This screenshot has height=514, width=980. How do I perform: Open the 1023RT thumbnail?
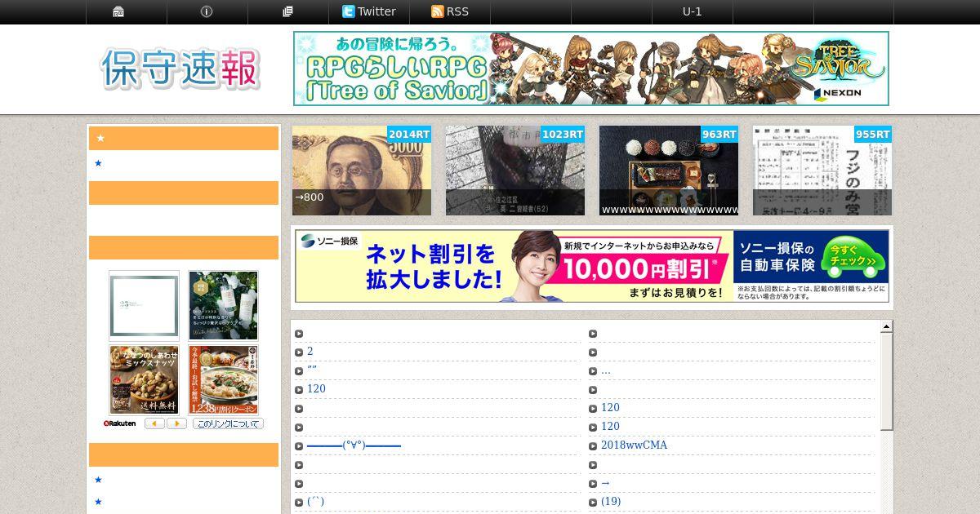(x=515, y=171)
